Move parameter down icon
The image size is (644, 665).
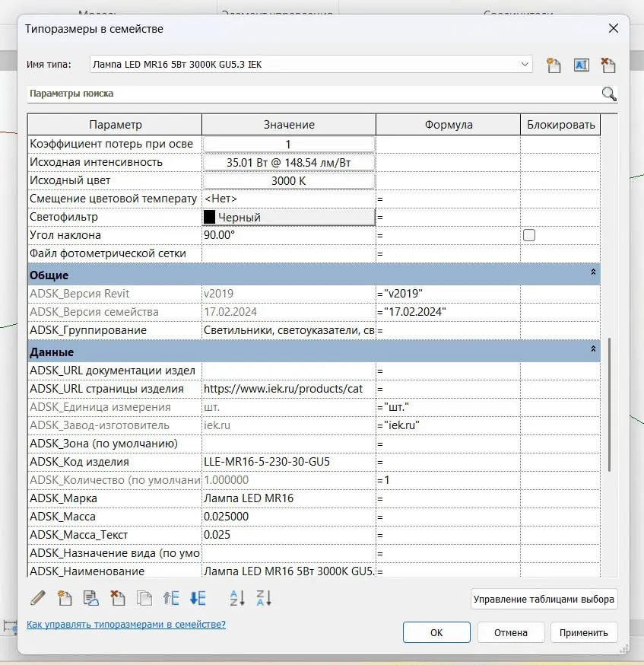pyautogui.click(x=198, y=598)
